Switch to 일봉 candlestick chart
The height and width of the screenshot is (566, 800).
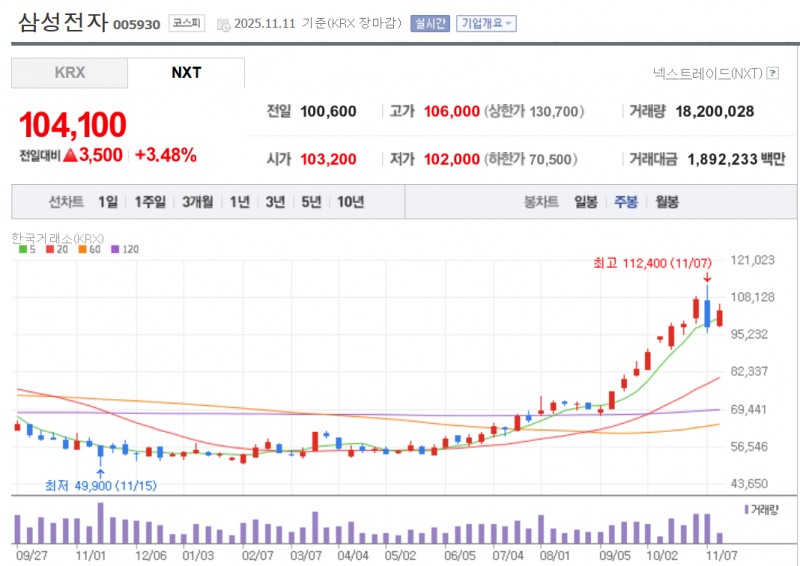[586, 202]
